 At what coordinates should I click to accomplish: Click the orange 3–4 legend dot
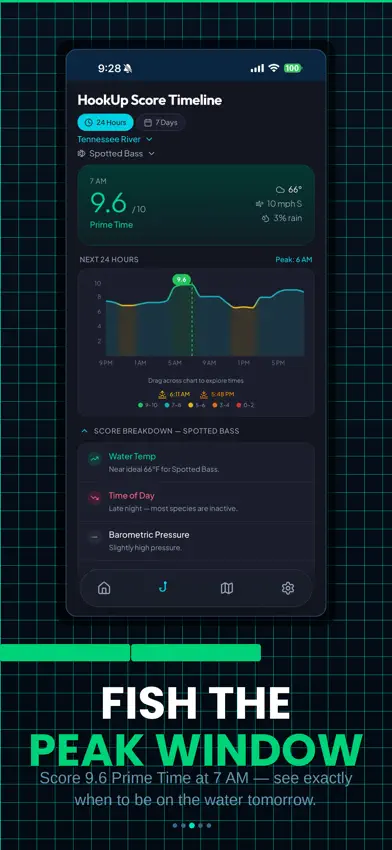(215, 405)
